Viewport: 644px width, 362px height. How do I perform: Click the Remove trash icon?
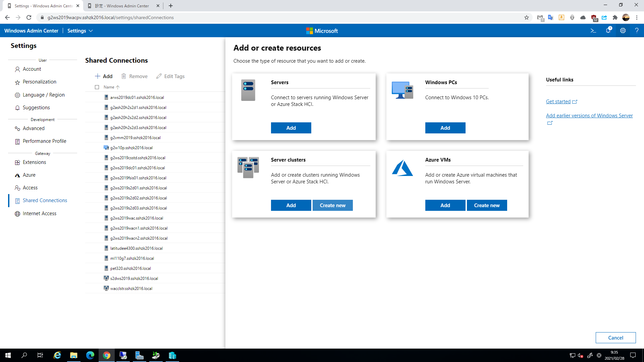click(123, 76)
